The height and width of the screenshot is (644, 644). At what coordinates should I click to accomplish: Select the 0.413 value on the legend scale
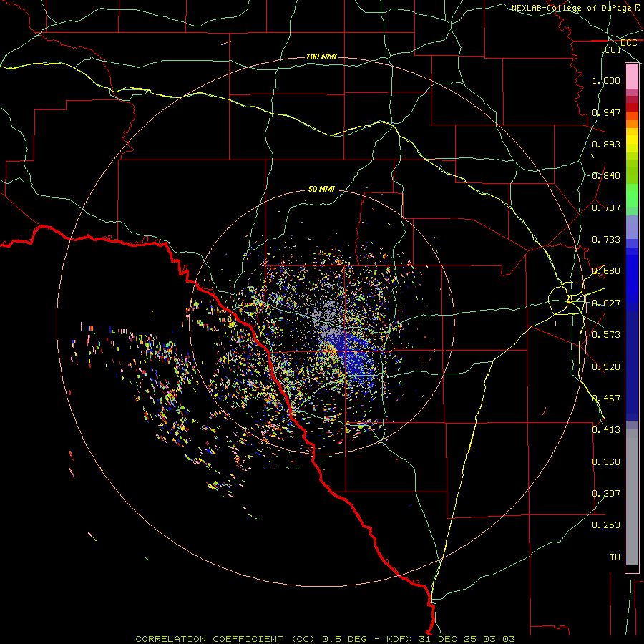click(606, 430)
